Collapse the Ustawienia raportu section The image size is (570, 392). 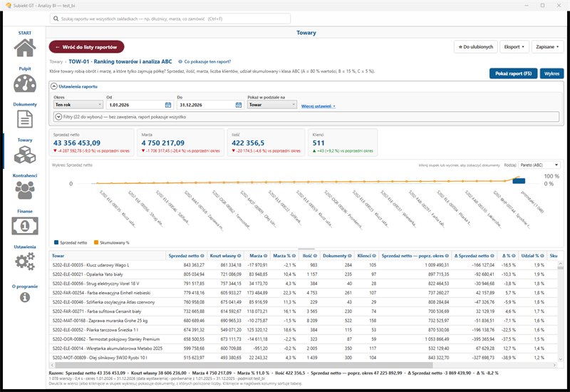[x=54, y=86]
